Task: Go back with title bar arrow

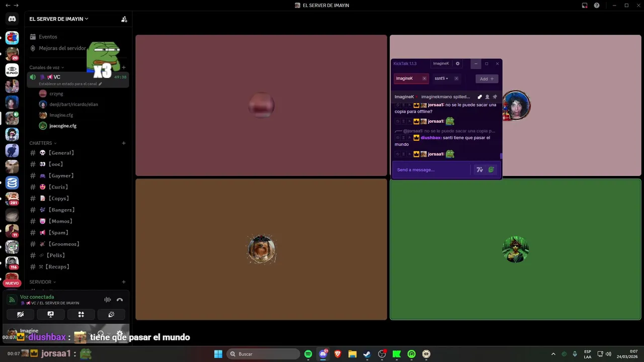Action: [8, 6]
